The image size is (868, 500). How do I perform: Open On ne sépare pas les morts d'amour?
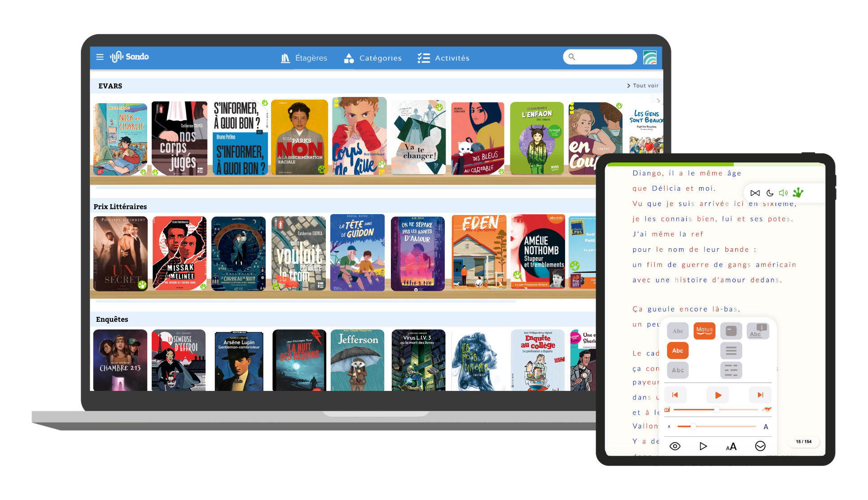tap(418, 254)
